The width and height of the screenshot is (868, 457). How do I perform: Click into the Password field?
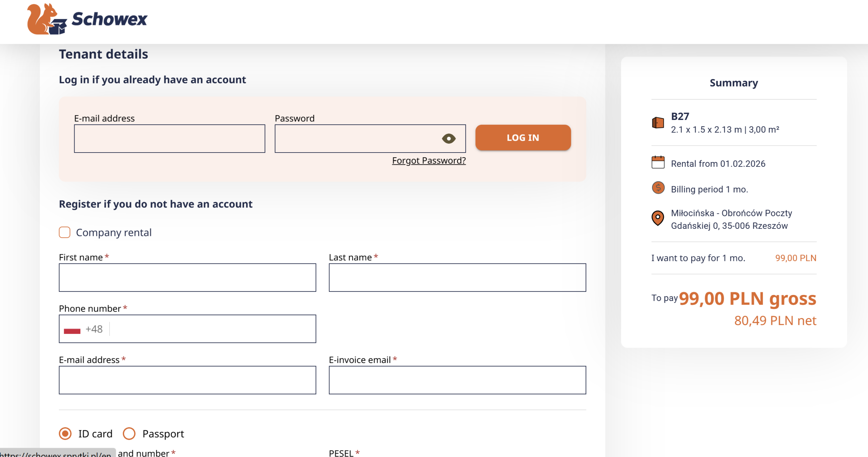356,139
